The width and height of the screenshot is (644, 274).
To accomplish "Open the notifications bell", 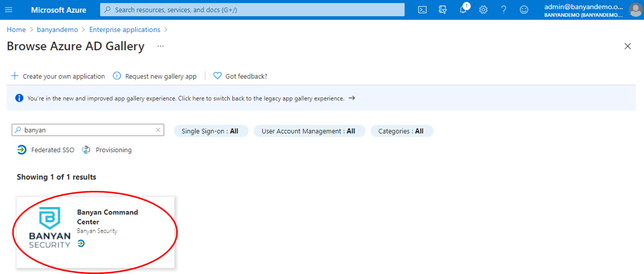I will pyautogui.click(x=463, y=10).
